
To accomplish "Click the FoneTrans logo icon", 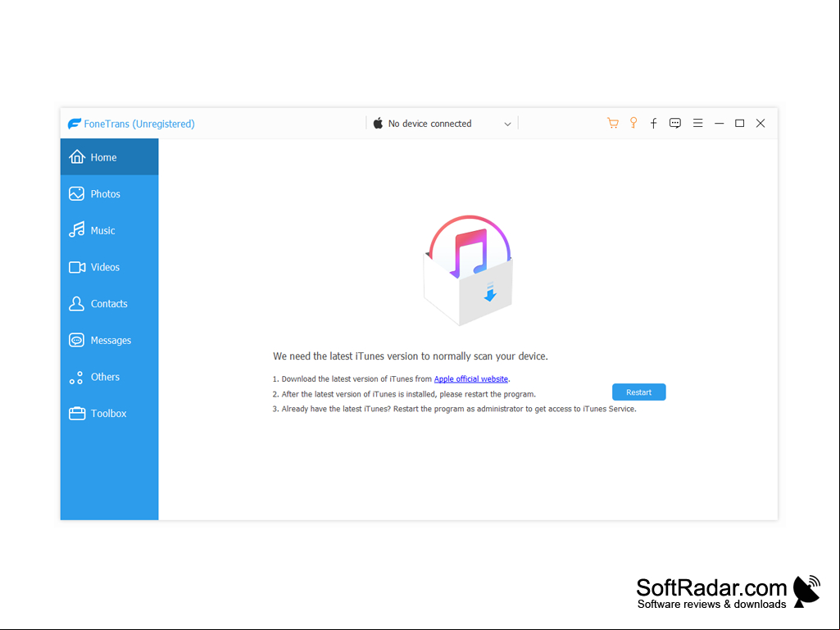I will click(x=75, y=124).
